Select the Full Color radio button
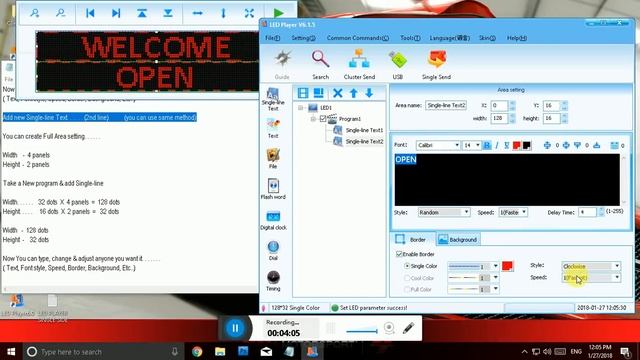 407,289
